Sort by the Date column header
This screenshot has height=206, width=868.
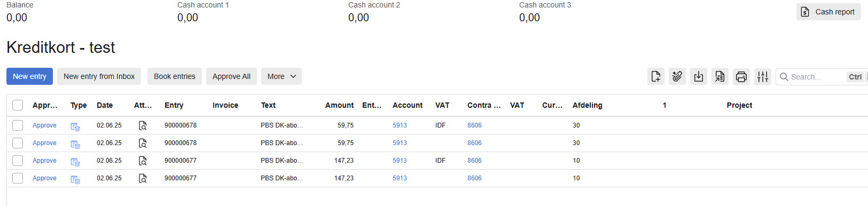click(x=105, y=105)
